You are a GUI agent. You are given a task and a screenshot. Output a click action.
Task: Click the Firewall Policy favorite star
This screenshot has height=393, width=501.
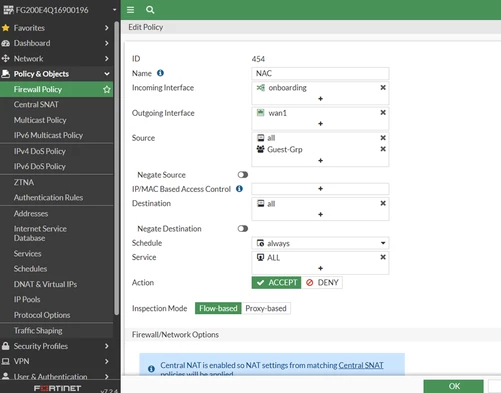[x=107, y=89]
